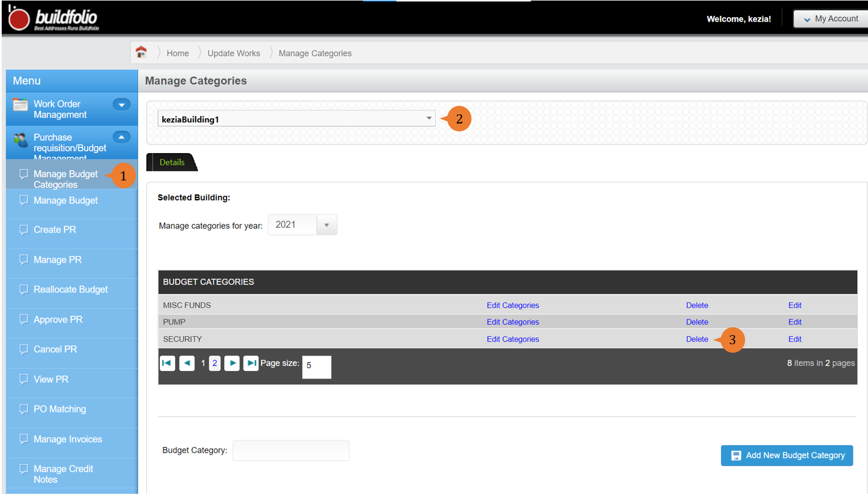Click Edit Categories for PUMP
This screenshot has height=495, width=868.
[512, 322]
